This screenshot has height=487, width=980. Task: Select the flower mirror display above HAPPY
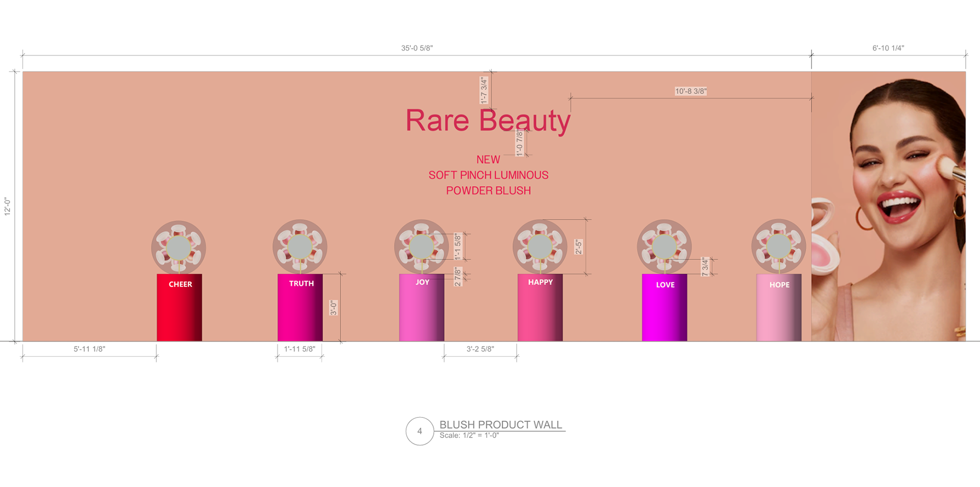[x=540, y=247]
